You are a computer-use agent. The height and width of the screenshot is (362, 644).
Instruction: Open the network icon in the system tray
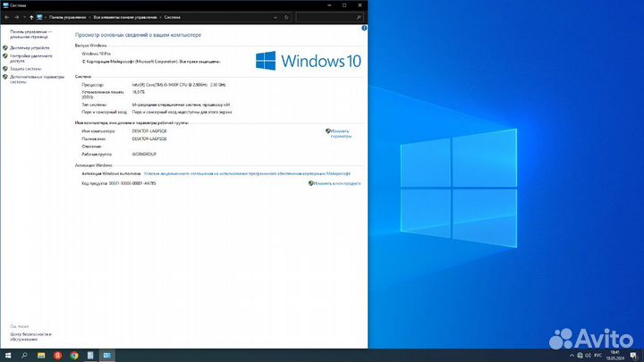pos(580,356)
